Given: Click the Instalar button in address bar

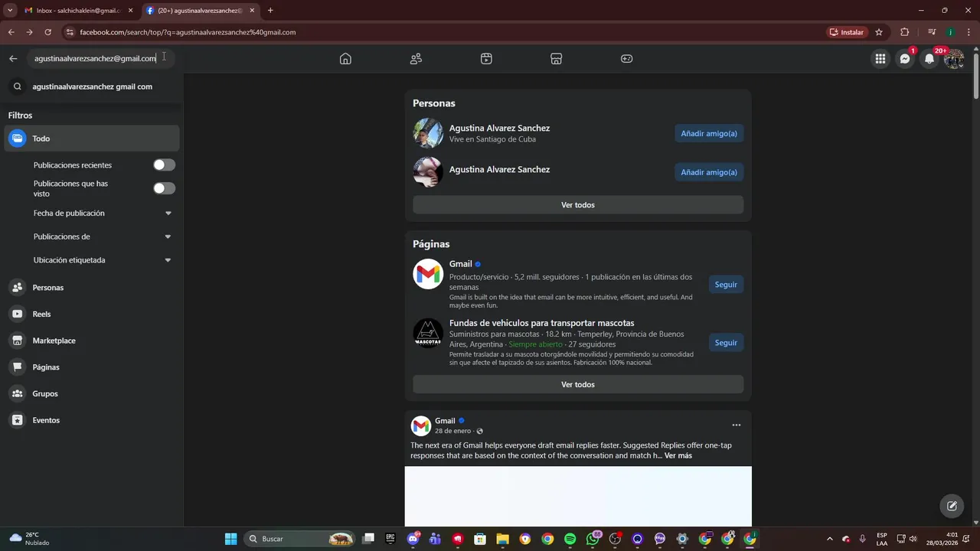Looking at the screenshot, I should pos(847,32).
